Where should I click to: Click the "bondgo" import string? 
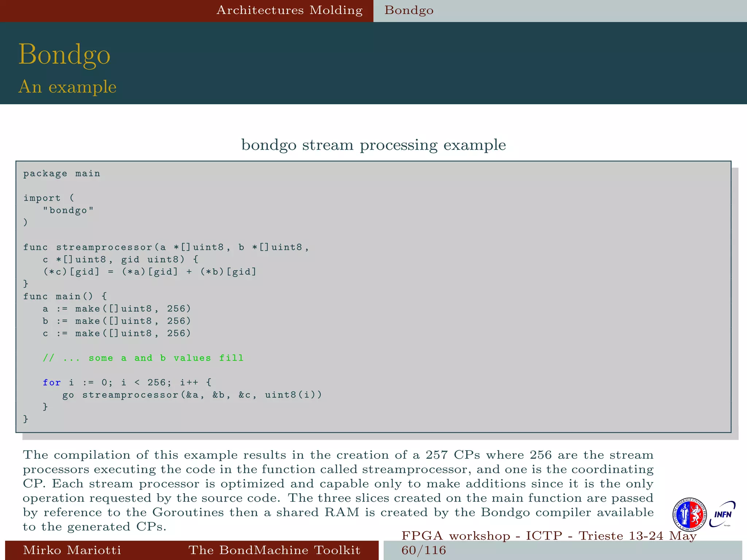pyautogui.click(x=68, y=210)
